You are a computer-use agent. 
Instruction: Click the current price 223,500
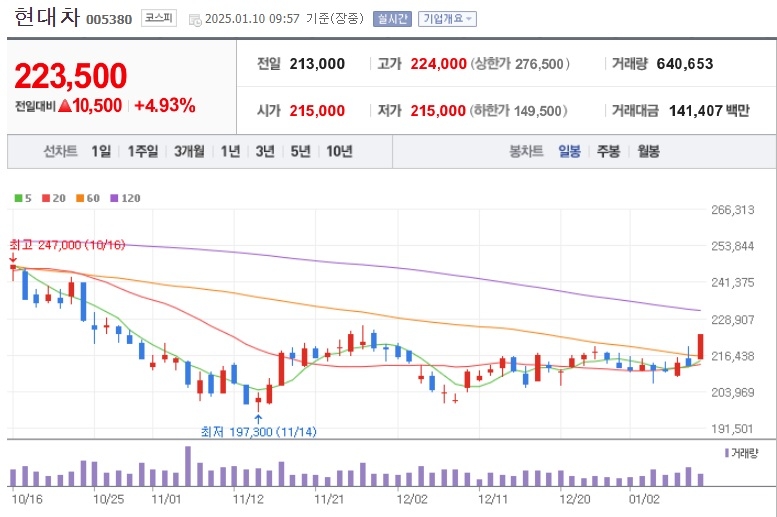tap(71, 76)
